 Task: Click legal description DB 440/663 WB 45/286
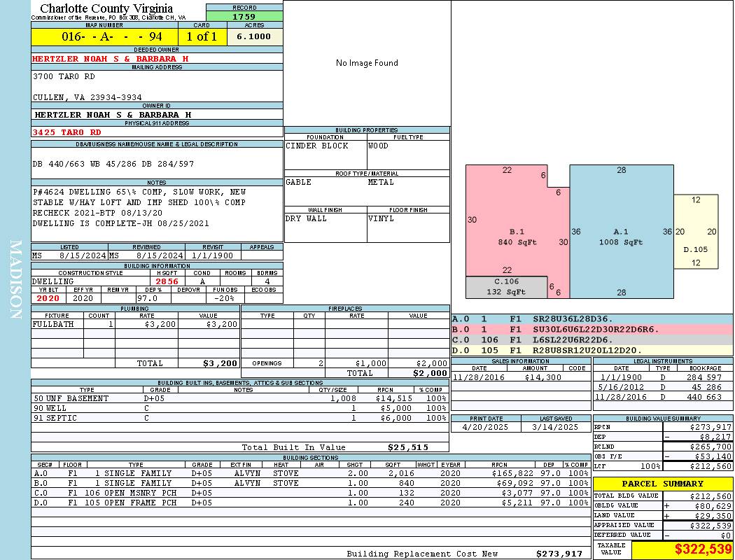pos(113,164)
